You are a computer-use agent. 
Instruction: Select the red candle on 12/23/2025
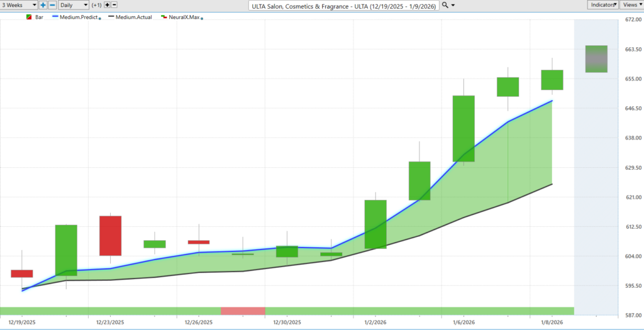click(110, 236)
